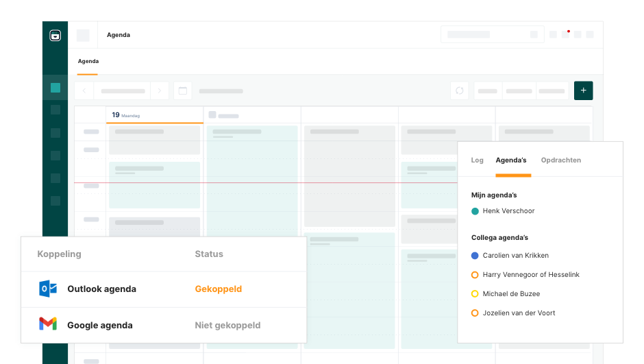Click the green plus button to add an appointment
644x364 pixels.
[x=583, y=90]
